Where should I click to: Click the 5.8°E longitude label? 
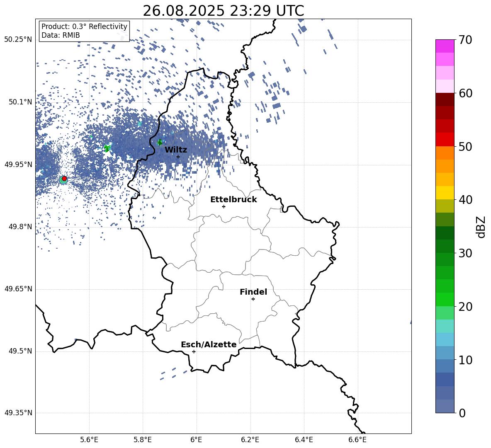(x=143, y=440)
